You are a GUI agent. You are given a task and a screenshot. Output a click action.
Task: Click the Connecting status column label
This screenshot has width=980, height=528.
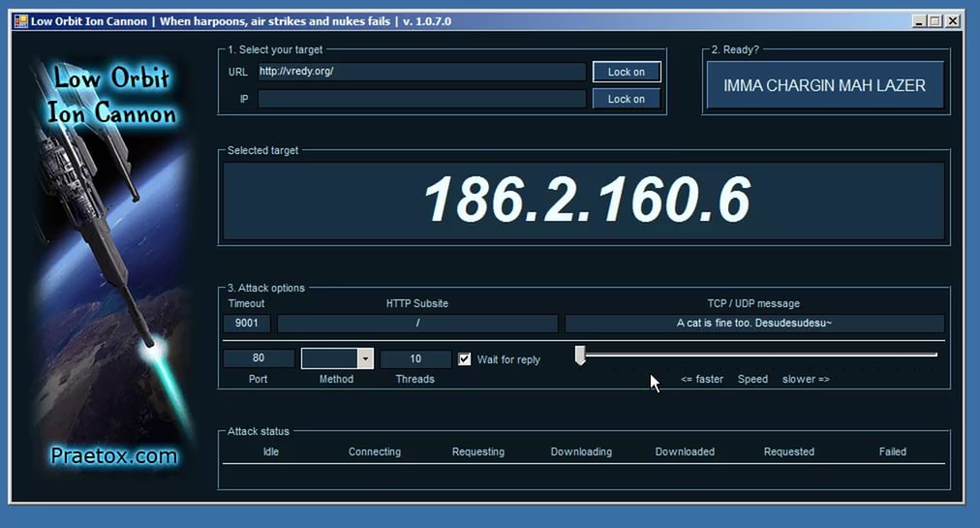point(375,451)
